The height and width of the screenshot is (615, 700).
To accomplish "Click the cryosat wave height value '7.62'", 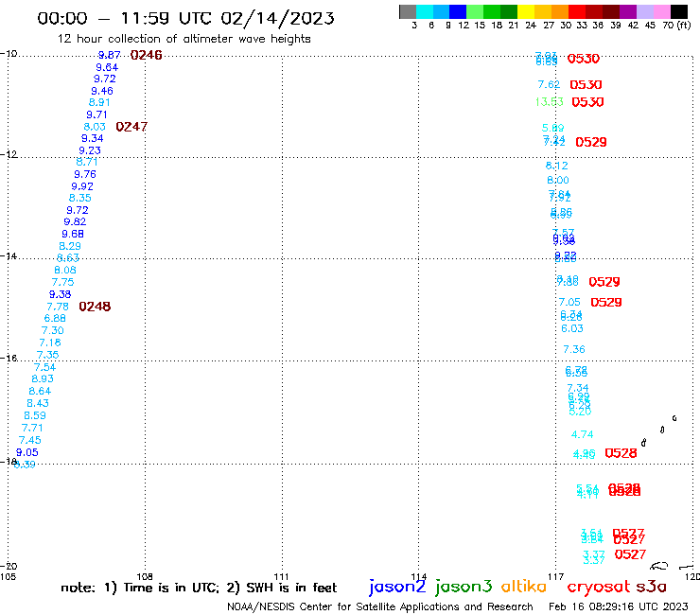I will 549,84.
